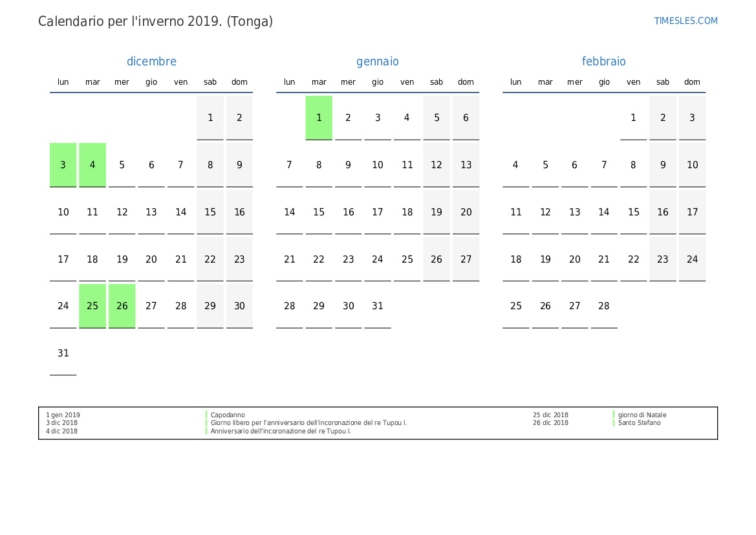Screen dimensions: 756x535
Task: Select December 26 holiday cell
Action: point(122,306)
